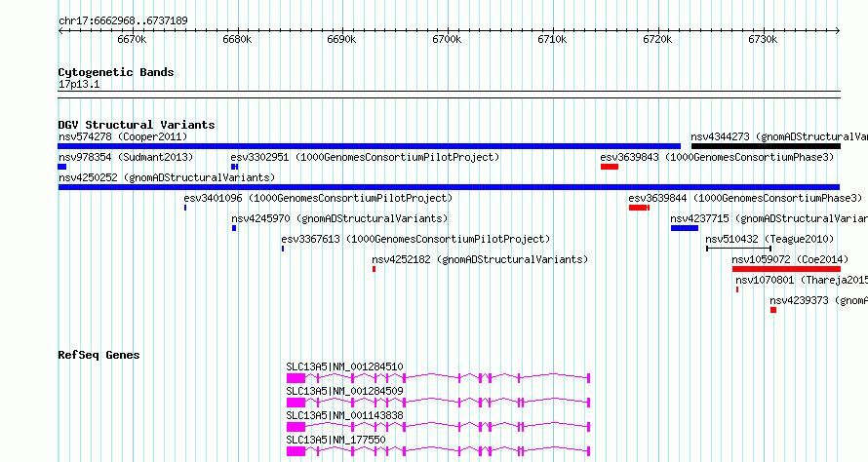Click SLC13A5|NM_001143838 transcript label

pos(344,415)
